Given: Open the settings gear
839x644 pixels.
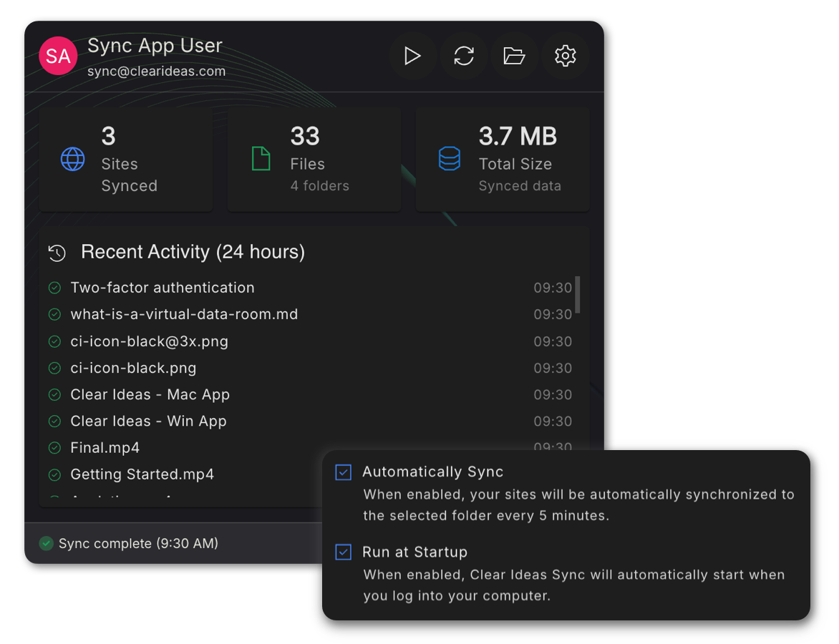Looking at the screenshot, I should 565,56.
